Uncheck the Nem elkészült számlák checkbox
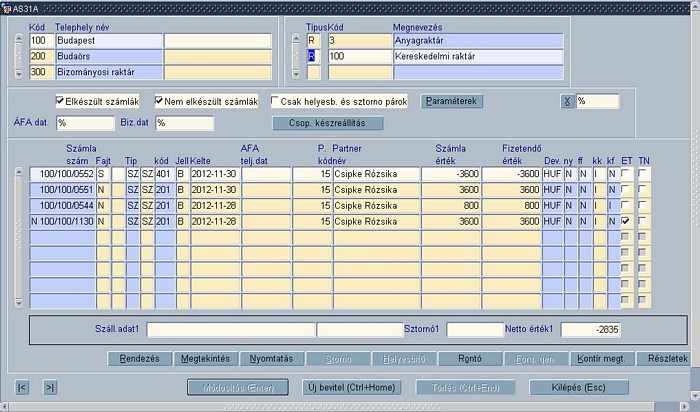Viewport: 700px width, 412px height. tap(158, 101)
